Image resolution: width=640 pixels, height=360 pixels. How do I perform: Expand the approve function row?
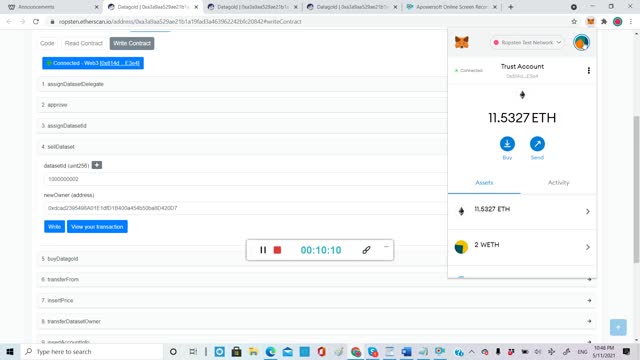click(242, 105)
